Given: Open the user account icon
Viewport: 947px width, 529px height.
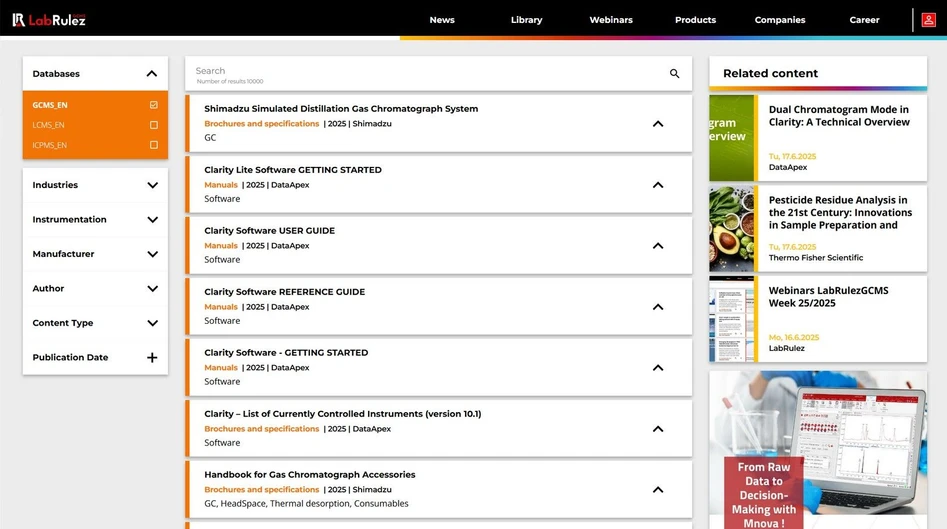Looking at the screenshot, I should click(928, 19).
